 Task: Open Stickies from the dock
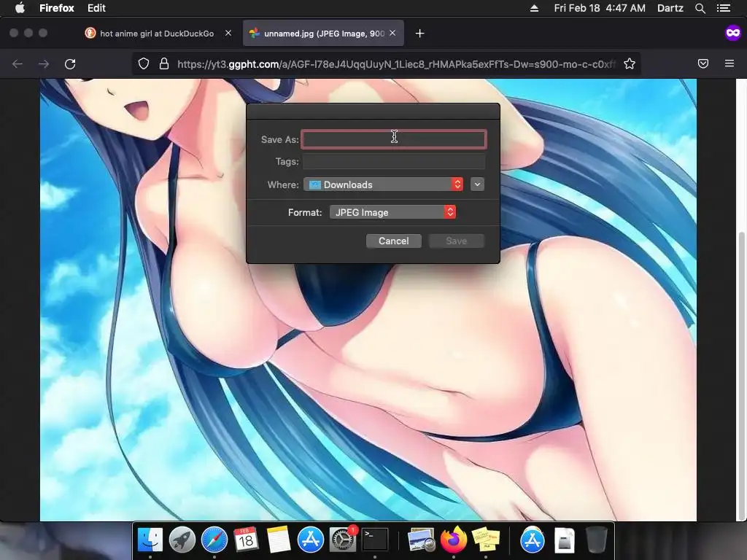pyautogui.click(x=485, y=540)
